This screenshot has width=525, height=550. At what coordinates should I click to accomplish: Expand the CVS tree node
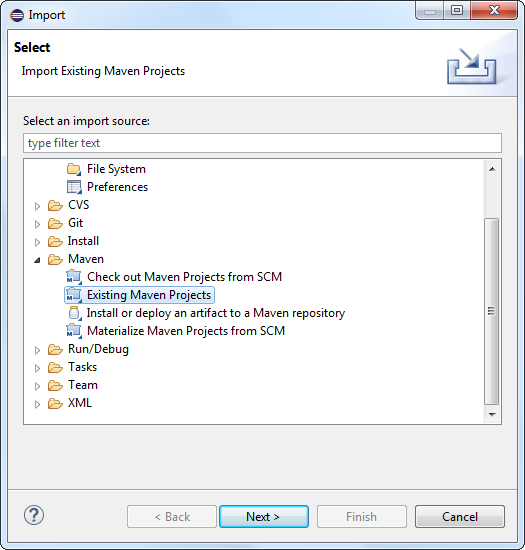pyautogui.click(x=38, y=206)
